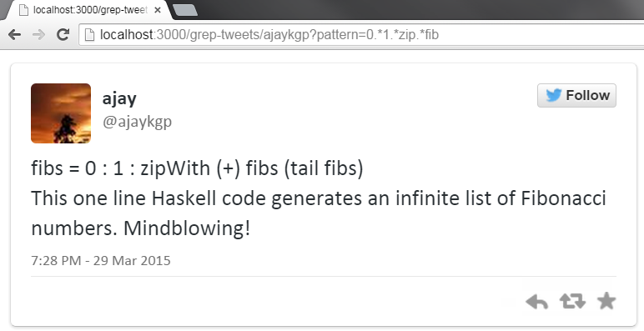Click the favicon on the browser tab
644x331 pixels.
click(x=24, y=10)
